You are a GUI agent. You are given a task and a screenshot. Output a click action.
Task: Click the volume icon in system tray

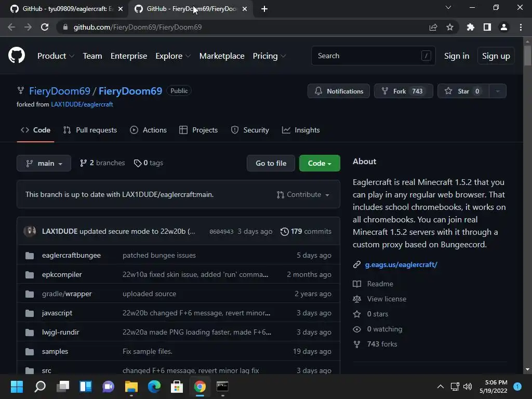468,387
